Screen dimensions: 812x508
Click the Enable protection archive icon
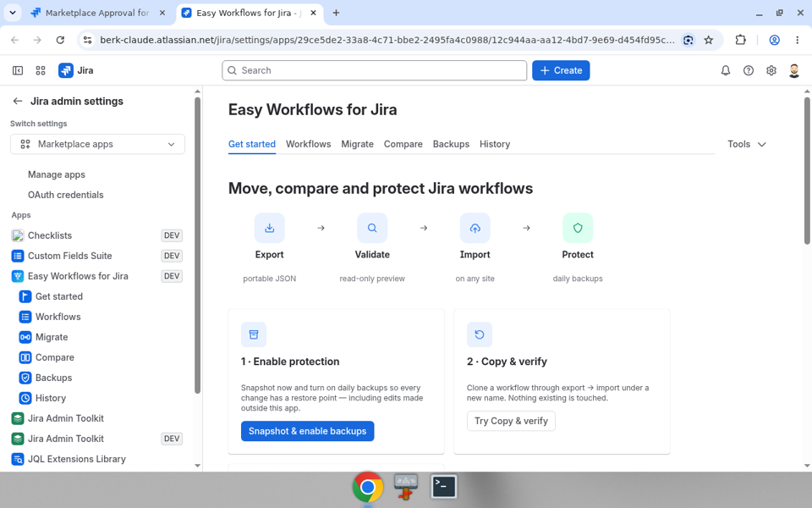click(254, 334)
